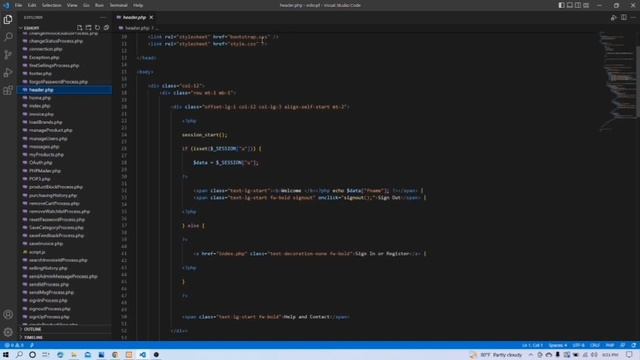Screen dimensions: 640x360
Task: Open the Help menu
Action: coord(138,5)
